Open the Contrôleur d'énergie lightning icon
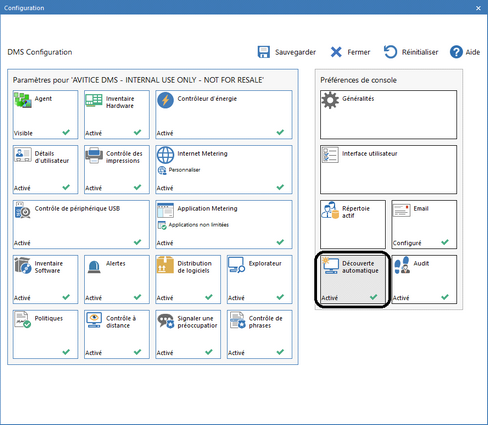The image size is (488, 425). point(165,100)
